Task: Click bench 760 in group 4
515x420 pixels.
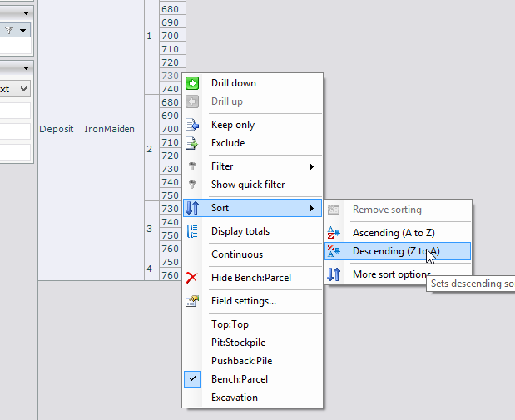Action: (x=171, y=274)
